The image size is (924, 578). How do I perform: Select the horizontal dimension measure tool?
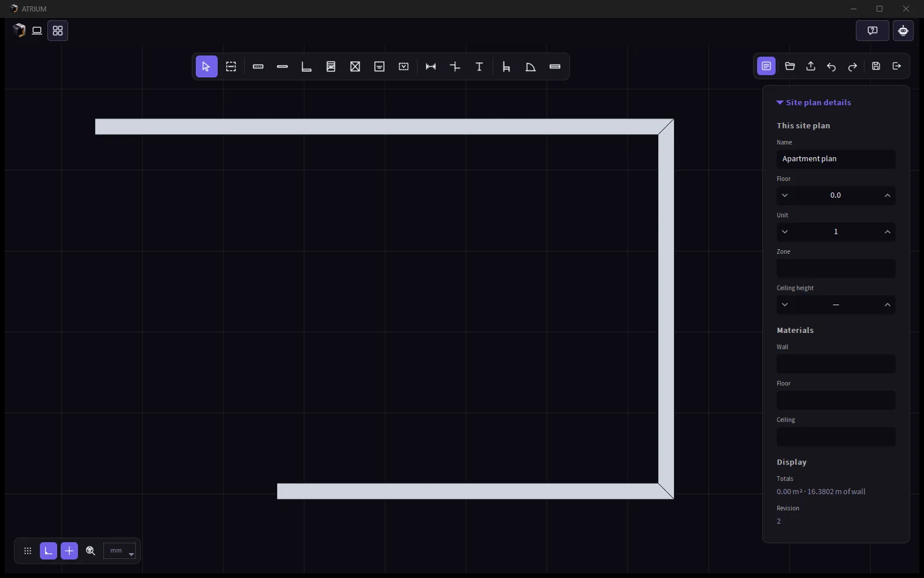click(x=431, y=66)
